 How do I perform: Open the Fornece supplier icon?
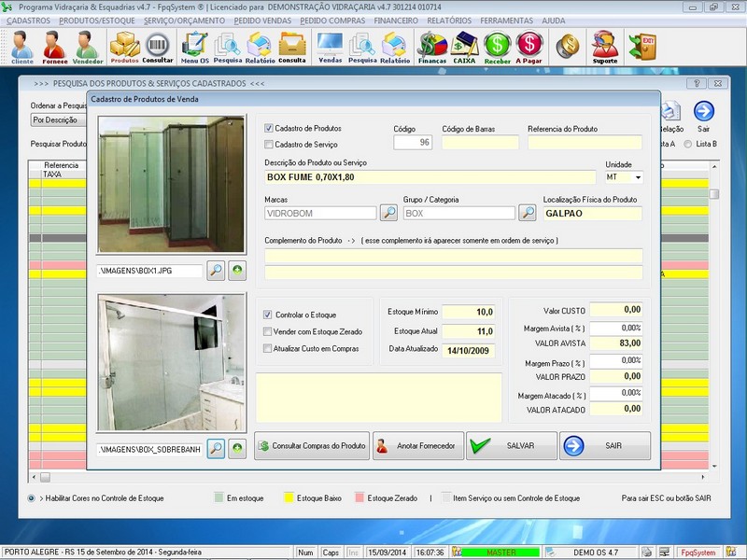click(54, 47)
